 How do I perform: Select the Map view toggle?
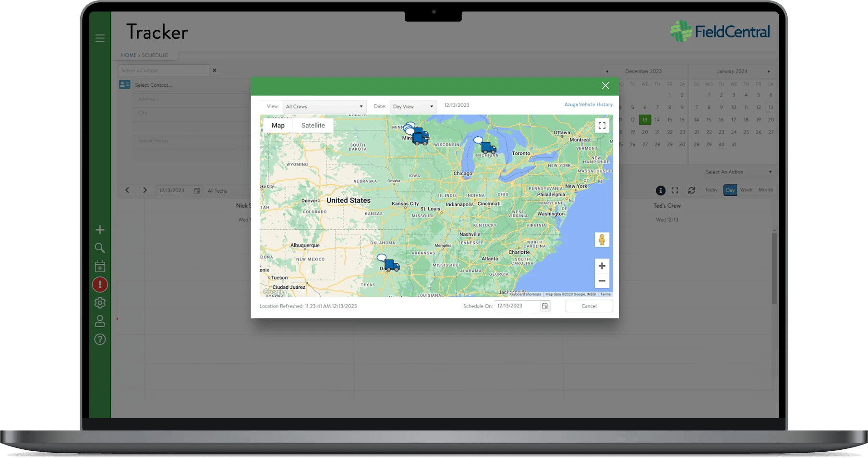(277, 125)
